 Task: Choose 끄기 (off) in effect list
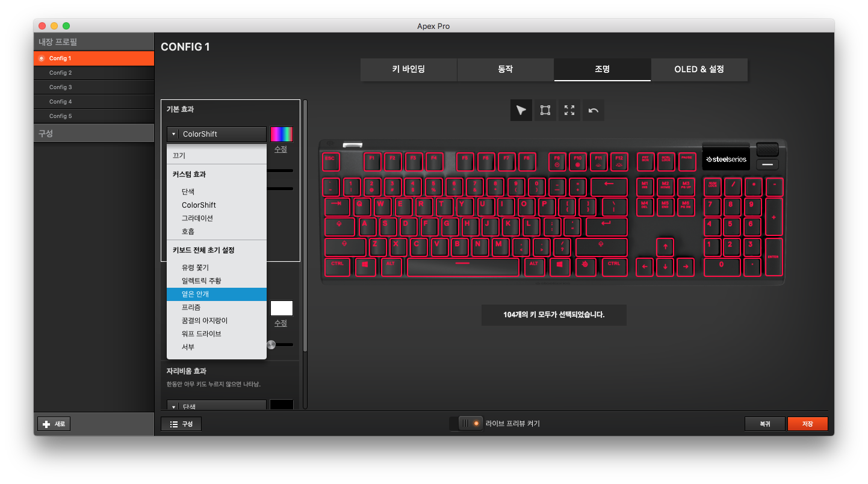(217, 156)
